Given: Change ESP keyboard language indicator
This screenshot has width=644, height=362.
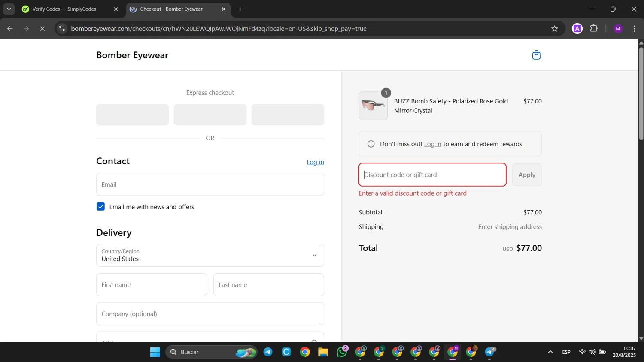Looking at the screenshot, I should 566,352.
